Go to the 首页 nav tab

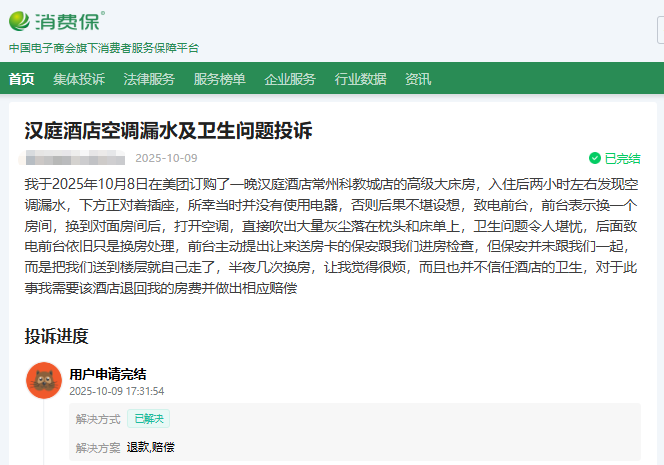coord(21,79)
